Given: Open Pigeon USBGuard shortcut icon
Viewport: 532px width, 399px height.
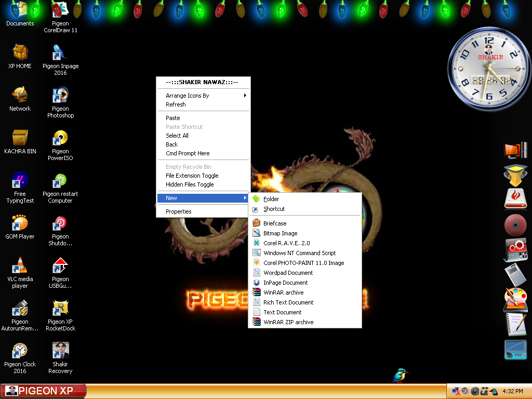Looking at the screenshot, I should click(x=60, y=273).
